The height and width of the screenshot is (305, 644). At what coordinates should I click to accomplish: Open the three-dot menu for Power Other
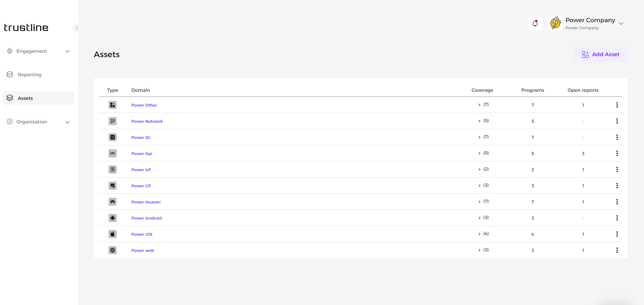[x=617, y=105]
